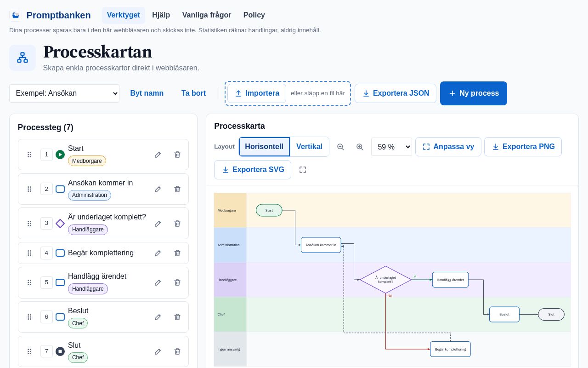The height and width of the screenshot is (368, 588).
Task: Click Ta bort to delete the process
Action: point(193,93)
